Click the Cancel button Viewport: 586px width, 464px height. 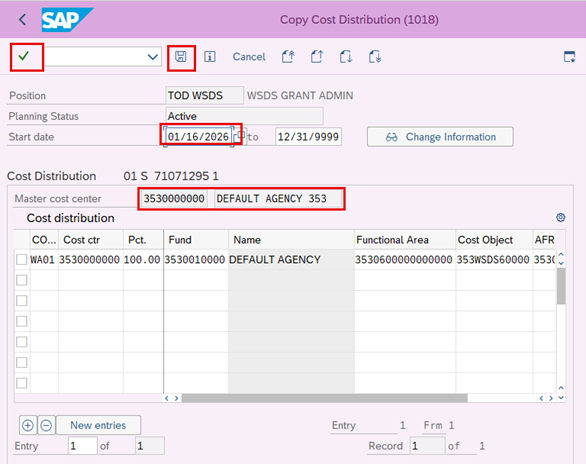249,57
